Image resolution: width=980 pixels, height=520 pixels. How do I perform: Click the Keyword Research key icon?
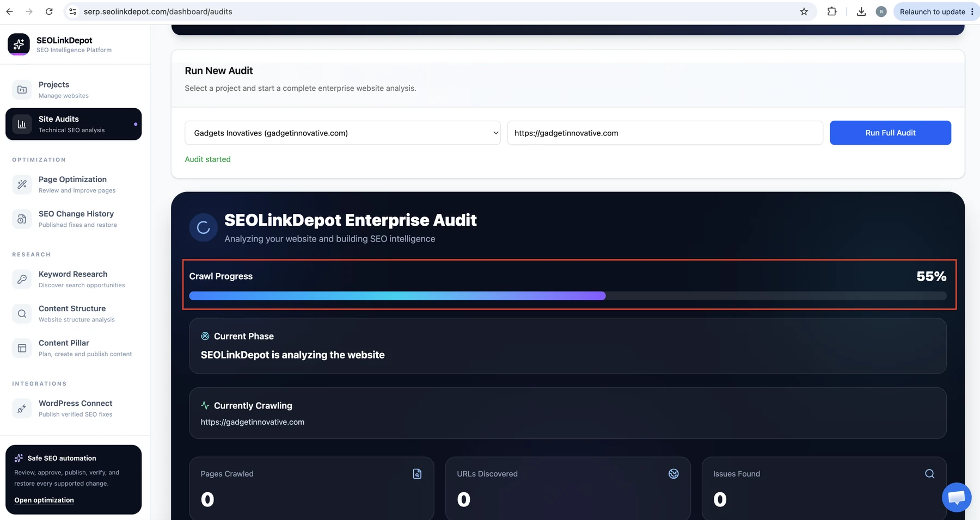point(22,279)
